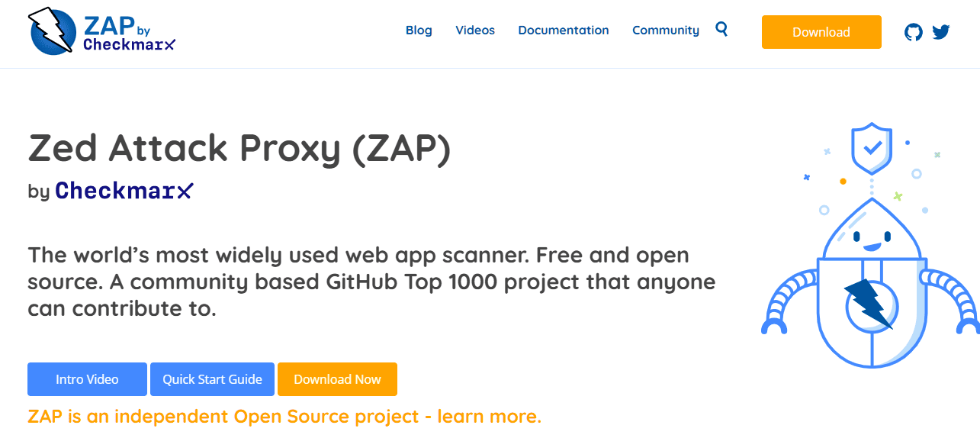
Task: Open the Twitter bird icon
Action: [941, 32]
